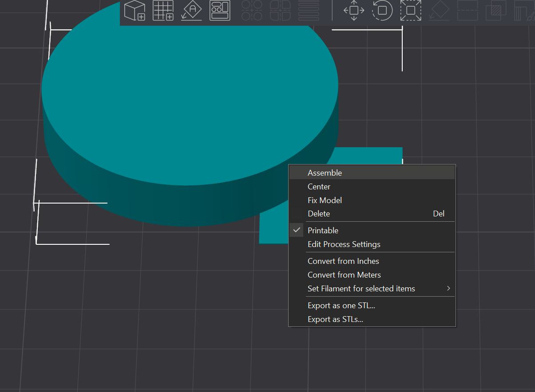This screenshot has height=392, width=535.
Task: Choose Export as STLs...
Action: click(x=372, y=319)
